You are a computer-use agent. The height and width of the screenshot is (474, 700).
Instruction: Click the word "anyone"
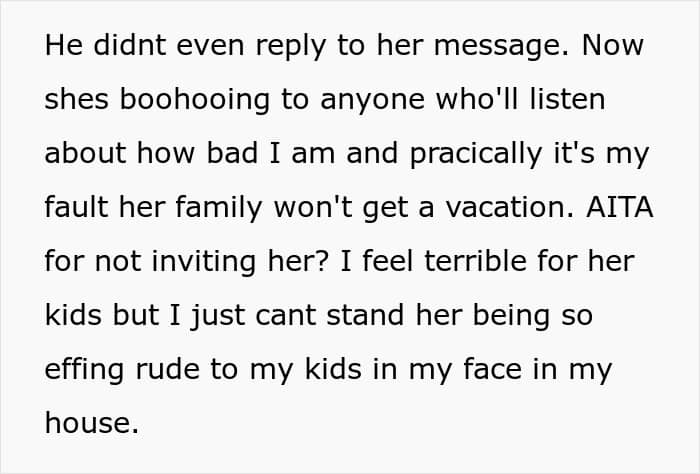372,101
